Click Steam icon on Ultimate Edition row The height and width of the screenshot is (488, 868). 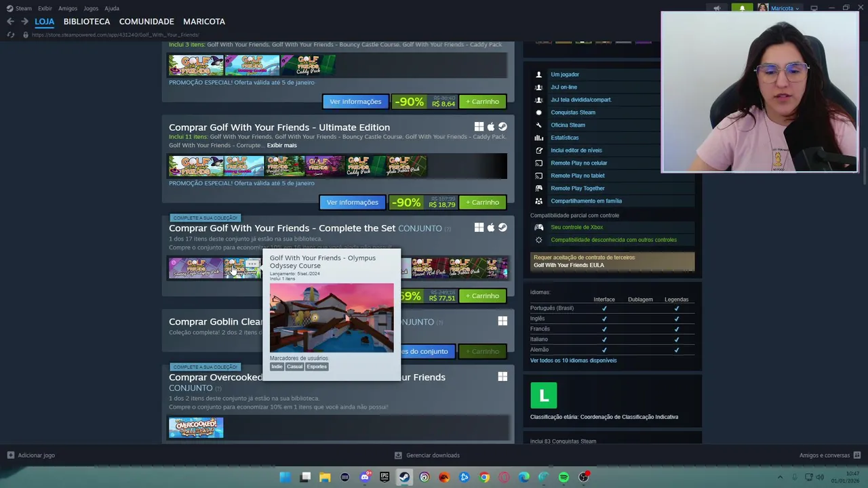pos(502,127)
